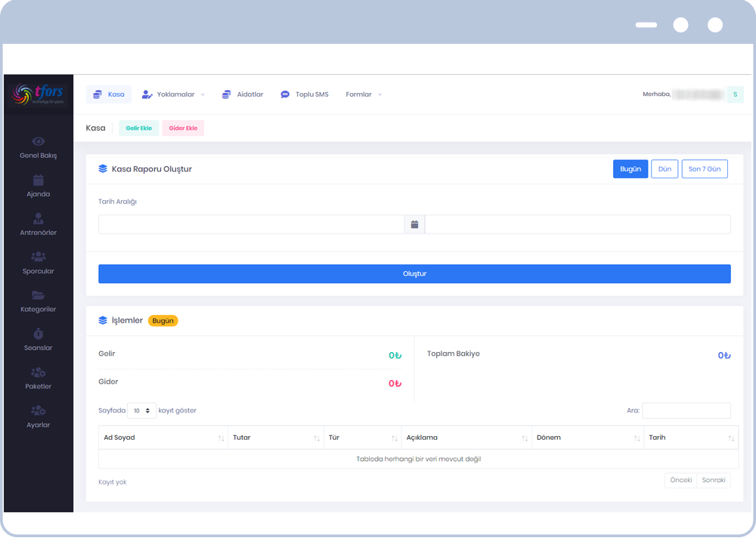Open the Paketler icon

38,373
